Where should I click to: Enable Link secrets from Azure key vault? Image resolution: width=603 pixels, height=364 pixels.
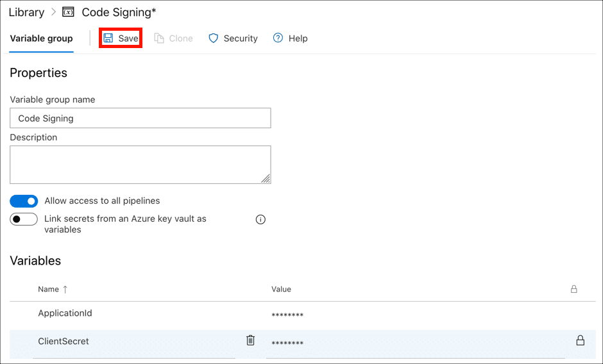24,219
